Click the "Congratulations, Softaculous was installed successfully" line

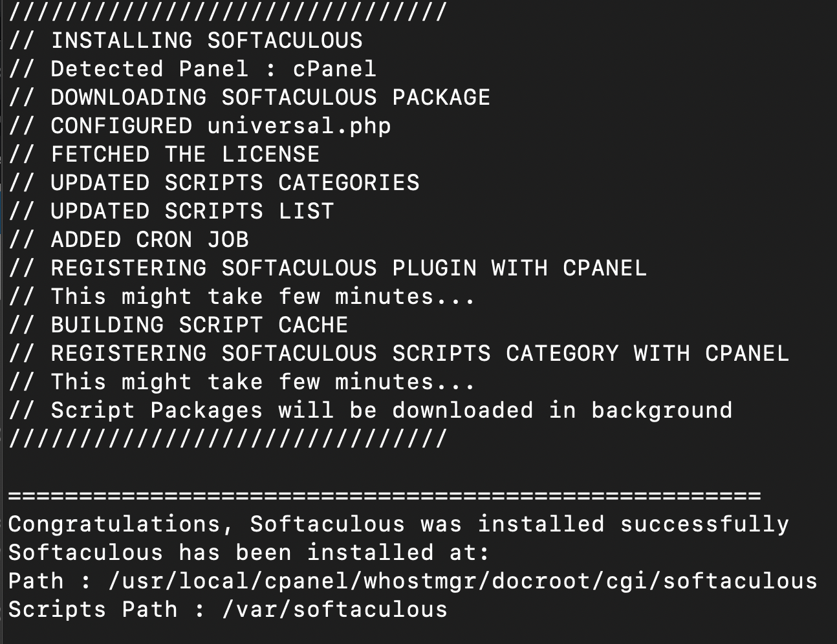[x=398, y=524]
